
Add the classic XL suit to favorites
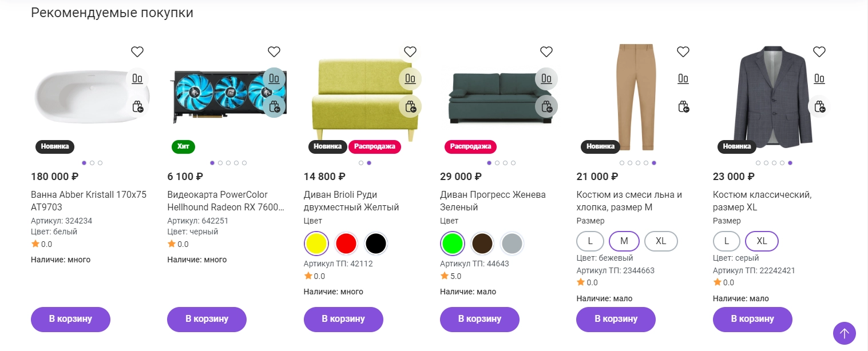(819, 52)
